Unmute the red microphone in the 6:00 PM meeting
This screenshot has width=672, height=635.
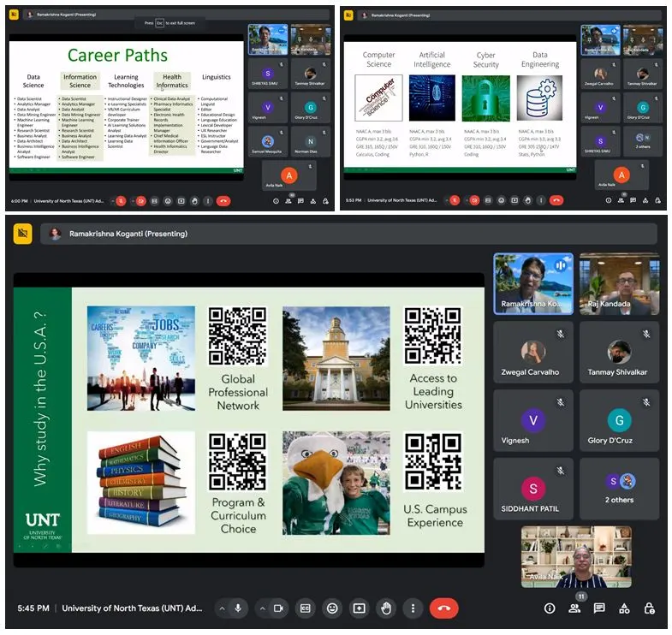[122, 201]
